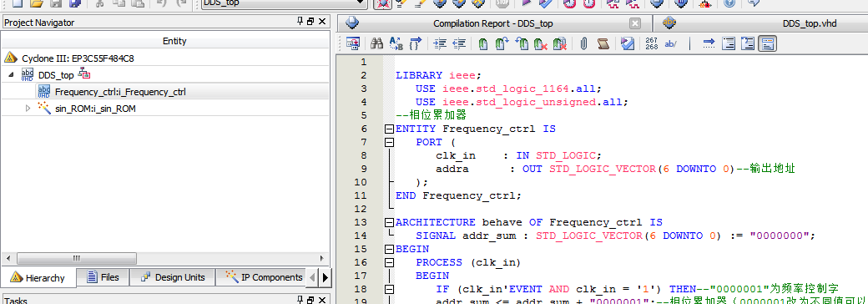Jump to previous bookmark icon

[x=521, y=43]
